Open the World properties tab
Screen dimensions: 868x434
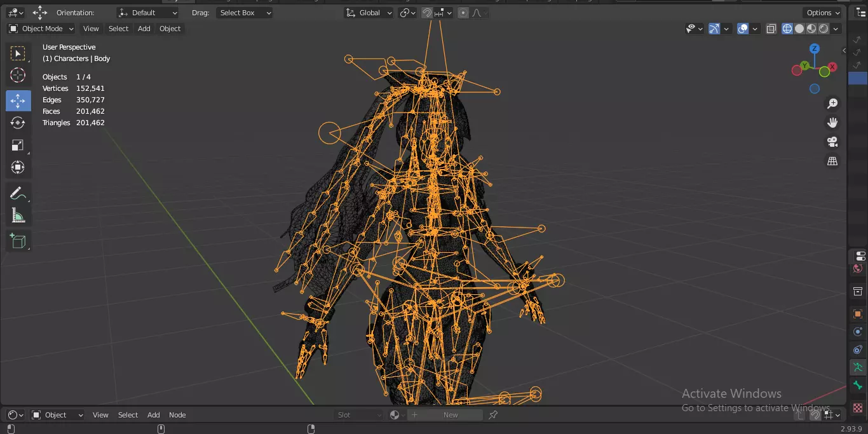coord(858,269)
